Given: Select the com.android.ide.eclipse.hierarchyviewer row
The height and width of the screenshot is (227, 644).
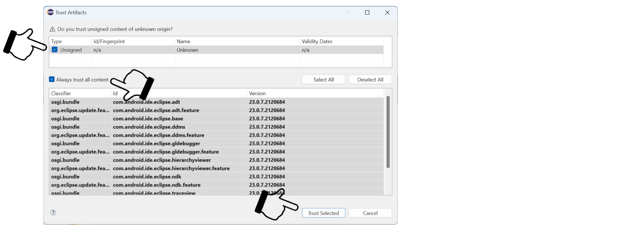Looking at the screenshot, I should coord(217,160).
